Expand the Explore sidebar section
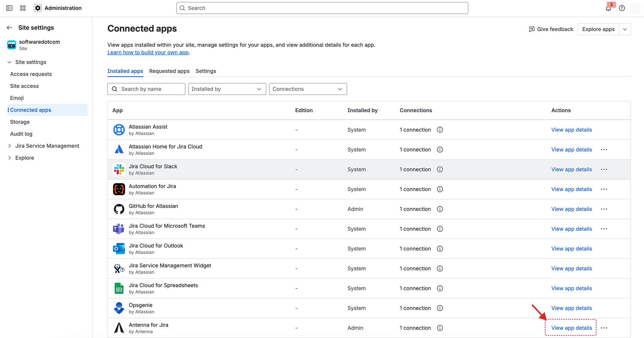This screenshot has width=644, height=338. [x=9, y=158]
